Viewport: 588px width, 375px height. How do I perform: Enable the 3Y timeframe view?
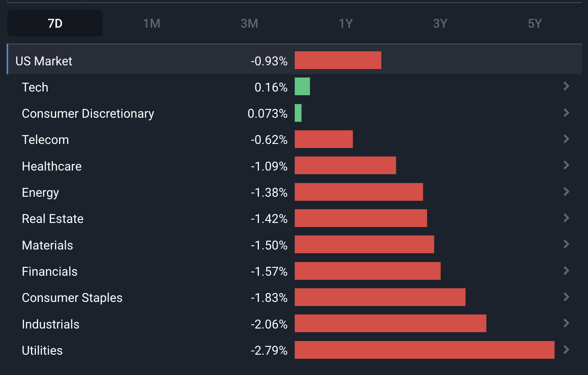pos(440,23)
